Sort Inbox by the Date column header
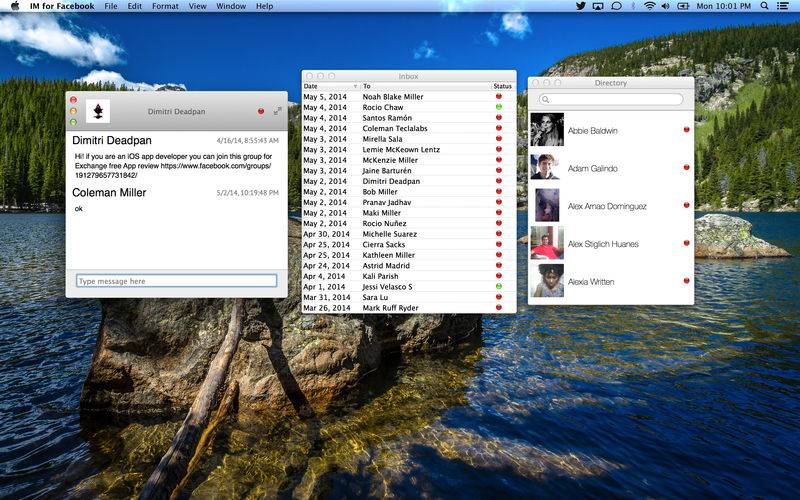800x500 pixels. click(331, 86)
